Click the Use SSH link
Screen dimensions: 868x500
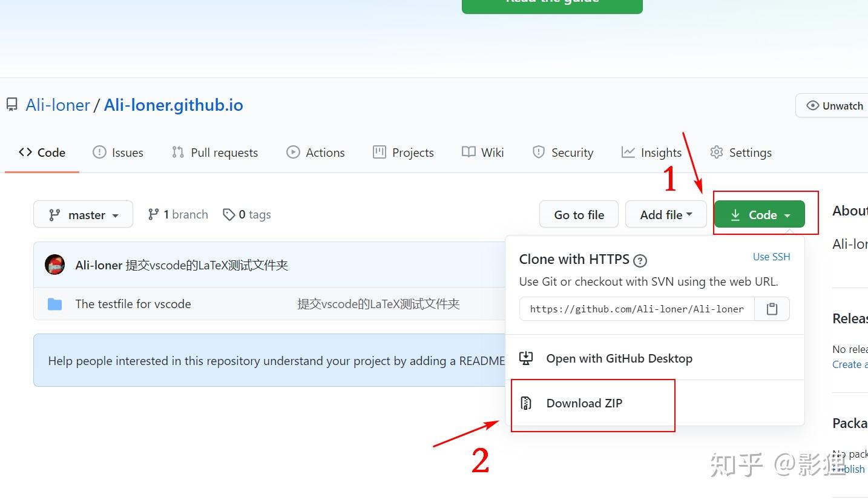click(771, 257)
